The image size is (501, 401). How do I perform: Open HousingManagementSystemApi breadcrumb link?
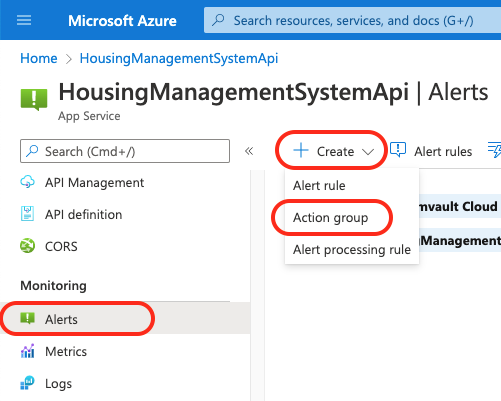[179, 58]
